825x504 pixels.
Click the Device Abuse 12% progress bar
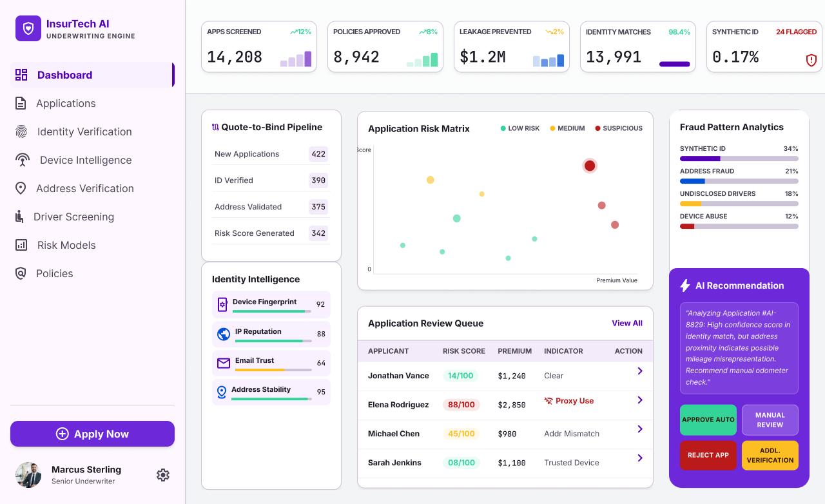point(739,226)
